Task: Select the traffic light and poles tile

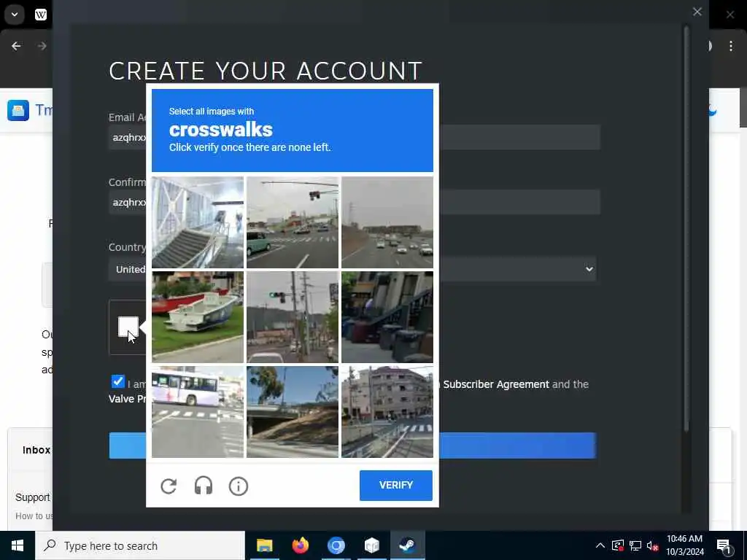Action: pyautogui.click(x=293, y=317)
